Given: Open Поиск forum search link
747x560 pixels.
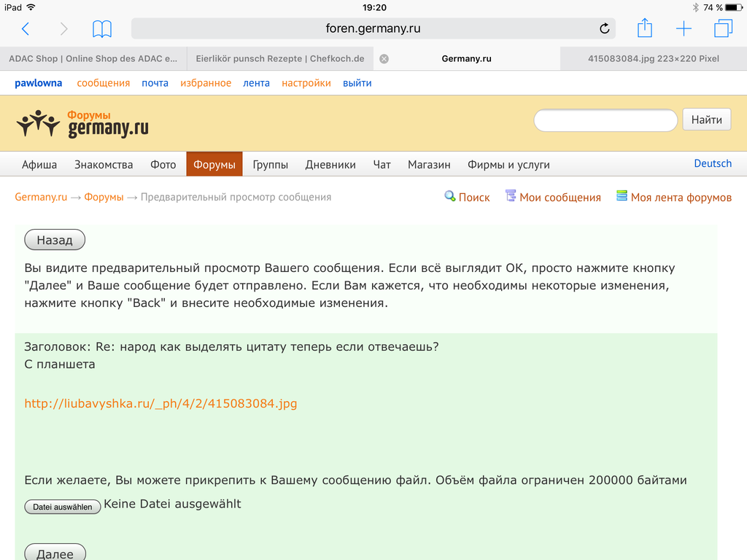Looking at the screenshot, I should tap(467, 197).
